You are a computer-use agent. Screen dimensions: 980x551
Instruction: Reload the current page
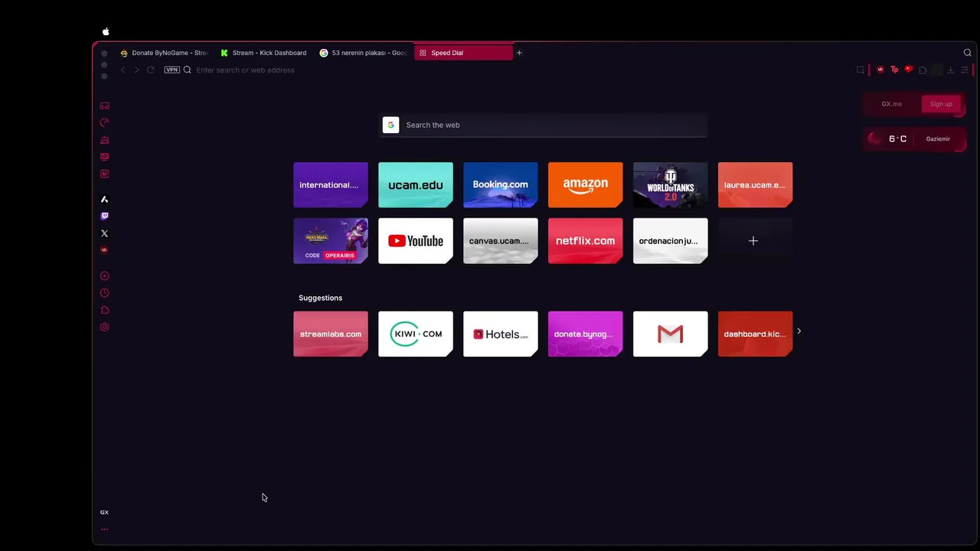[x=151, y=70]
